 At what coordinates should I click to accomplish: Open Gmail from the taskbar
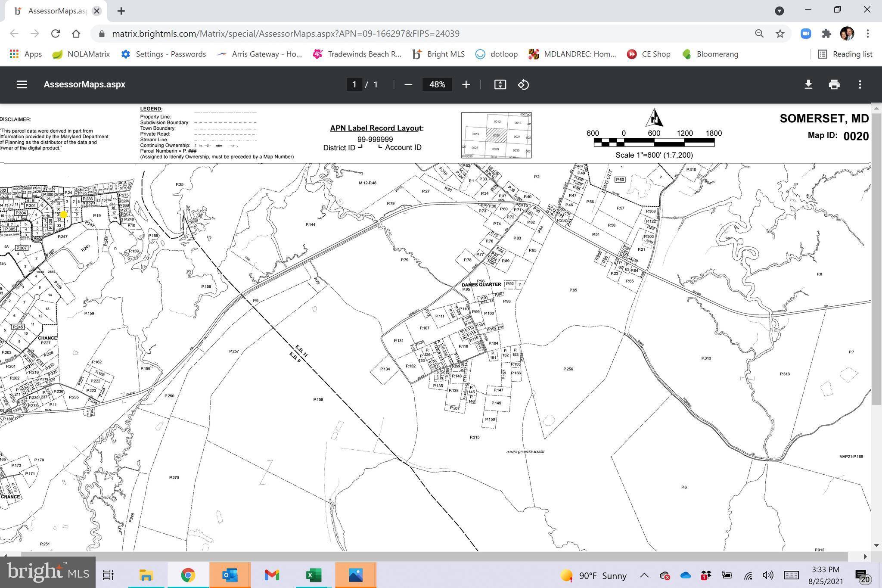pos(272,575)
